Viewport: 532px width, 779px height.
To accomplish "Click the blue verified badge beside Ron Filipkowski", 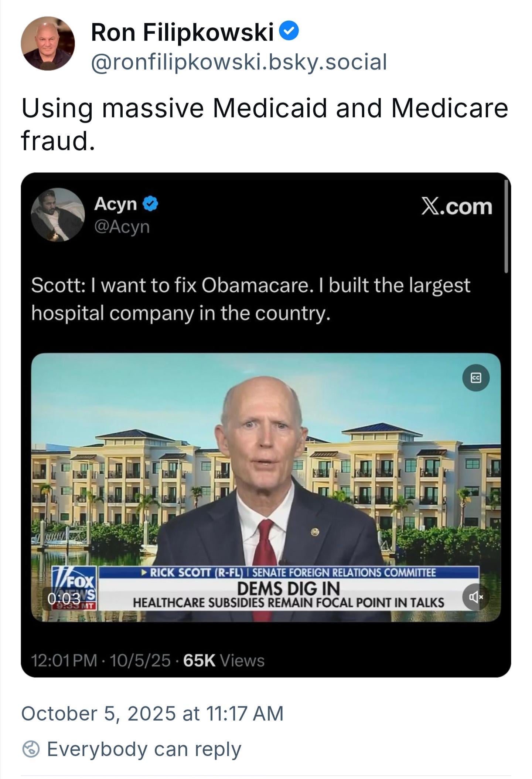I will point(289,31).
